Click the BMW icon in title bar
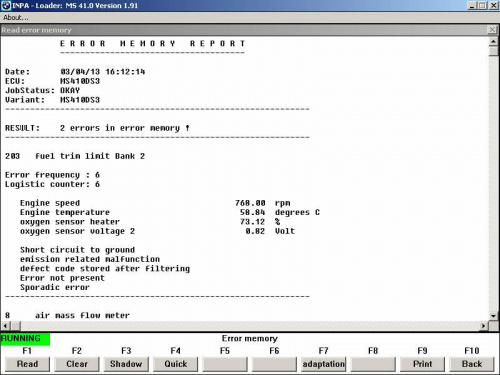Screen dimensions: 500x375 point(6,5)
